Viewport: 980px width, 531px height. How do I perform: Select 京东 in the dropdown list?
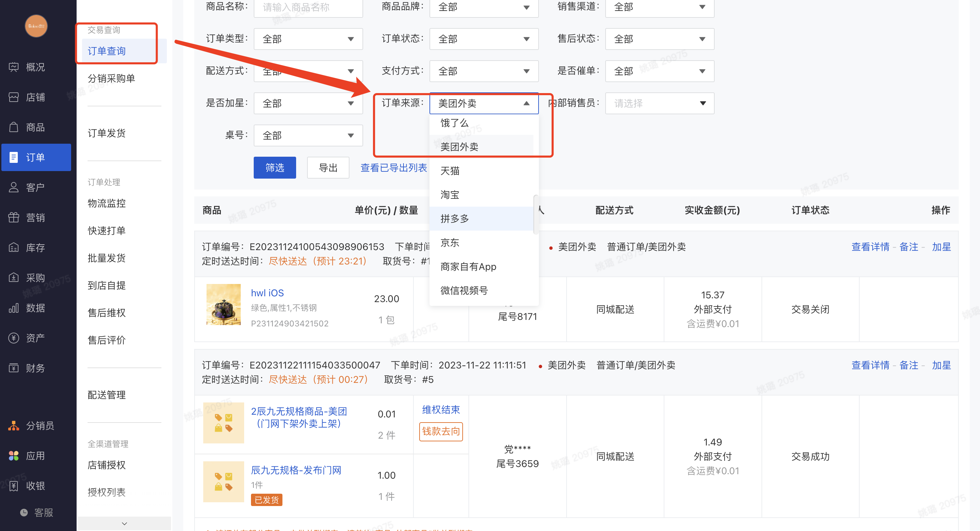[x=450, y=243]
